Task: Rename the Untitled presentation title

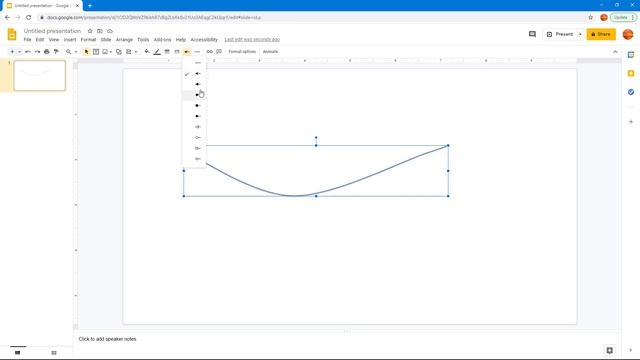Action: click(x=52, y=31)
